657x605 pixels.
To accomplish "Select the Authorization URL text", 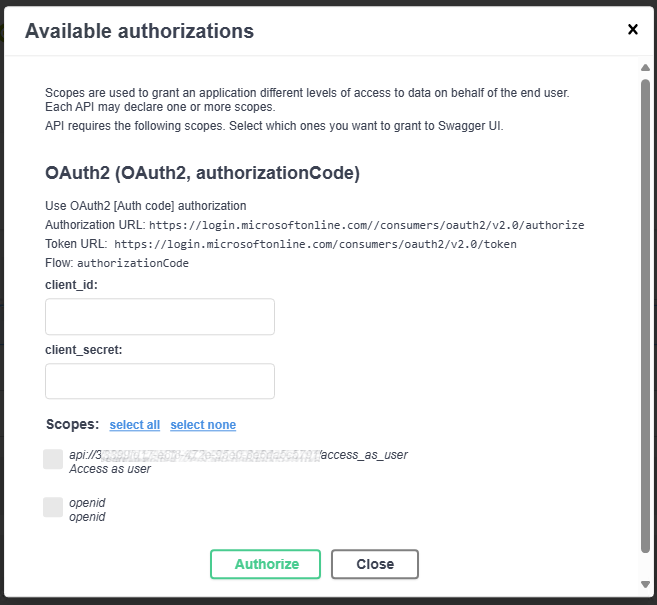I will 366,225.
